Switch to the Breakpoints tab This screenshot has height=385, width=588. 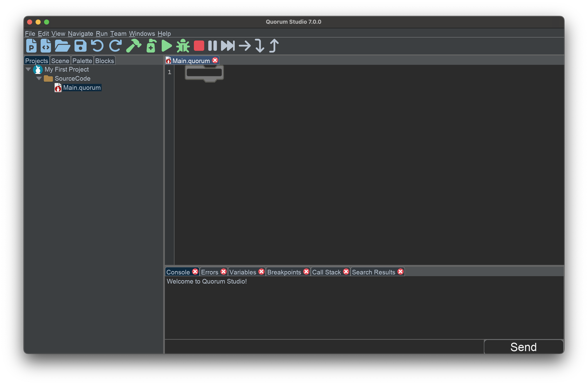[284, 272]
